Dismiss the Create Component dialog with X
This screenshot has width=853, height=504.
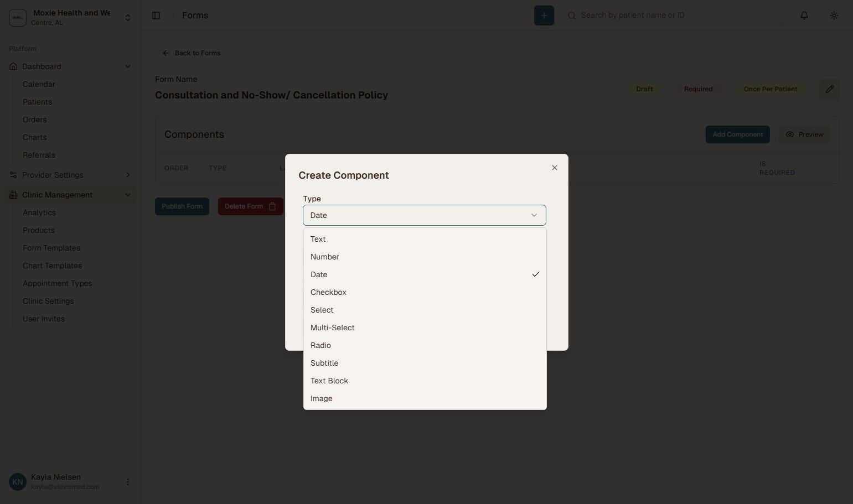554,167
